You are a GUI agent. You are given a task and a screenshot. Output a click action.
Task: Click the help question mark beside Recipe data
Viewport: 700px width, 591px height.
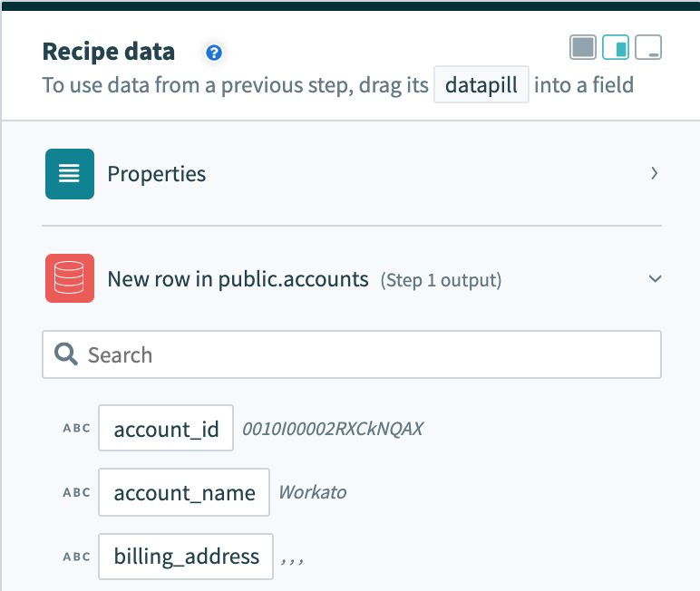click(214, 53)
